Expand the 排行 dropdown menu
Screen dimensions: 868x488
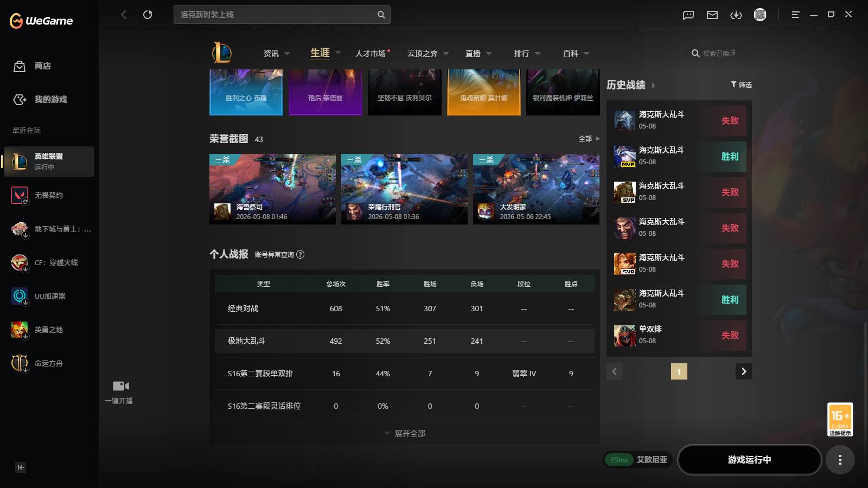point(538,54)
